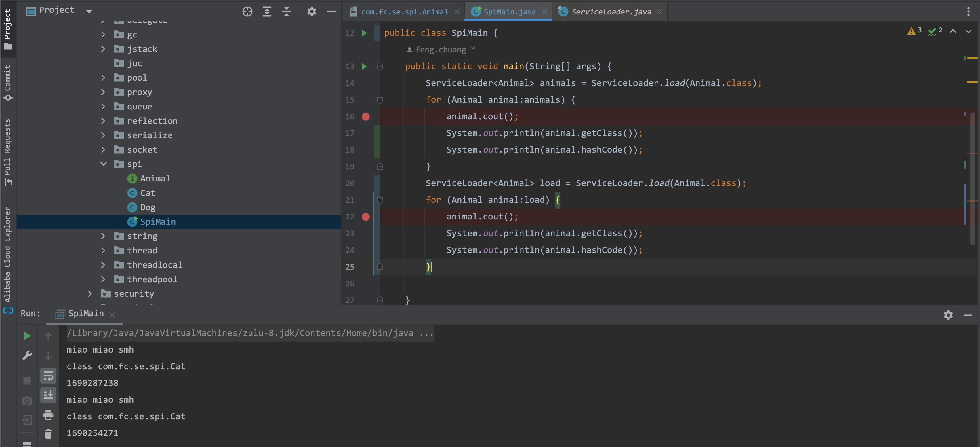This screenshot has height=447, width=980.
Task: Click the typo check indicator showing 2
Action: pyautogui.click(x=935, y=31)
